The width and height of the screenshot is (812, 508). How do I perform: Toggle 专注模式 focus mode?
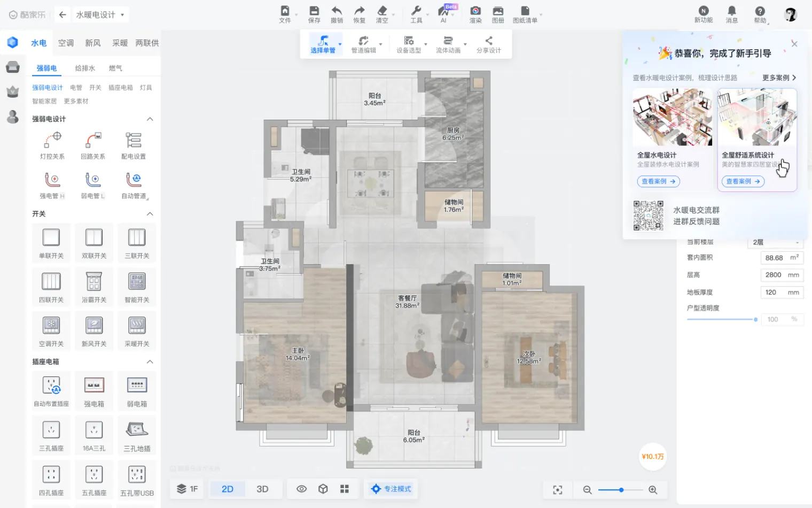tap(392, 489)
